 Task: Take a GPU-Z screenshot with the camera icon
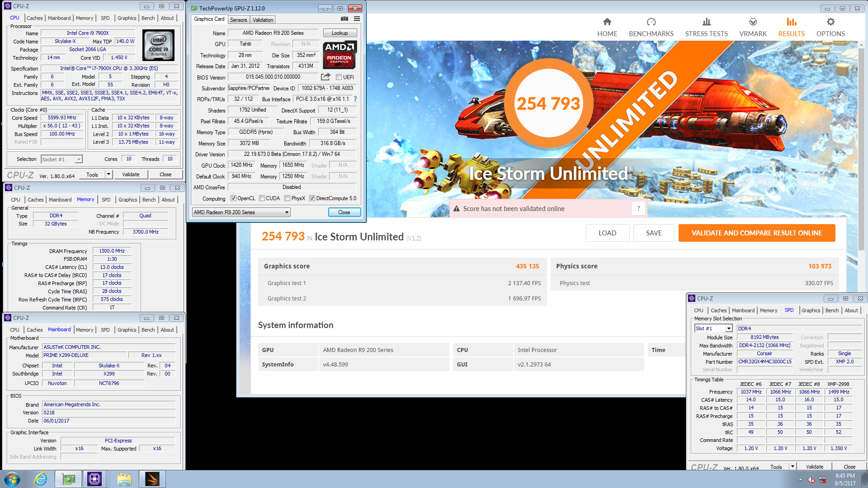click(344, 19)
